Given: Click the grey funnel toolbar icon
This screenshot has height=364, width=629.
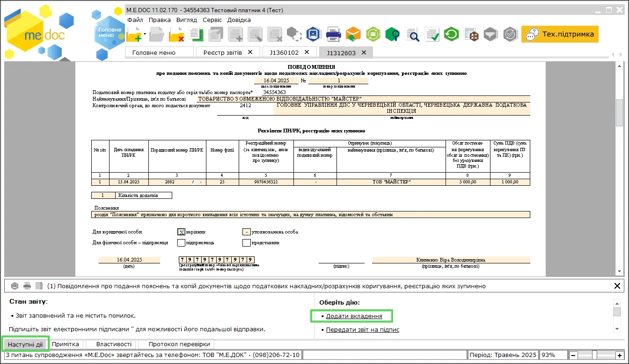Looking at the screenshot, I should pos(490,34).
